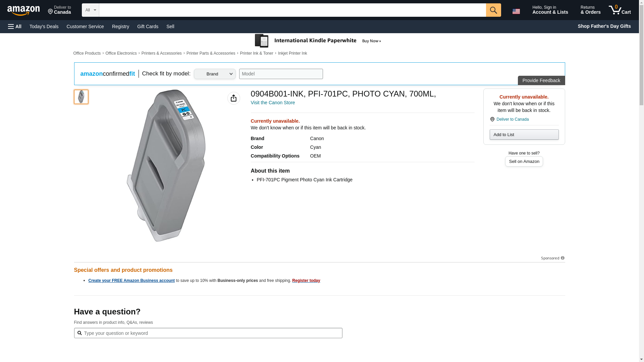Click the search magnifier button

click(493, 10)
